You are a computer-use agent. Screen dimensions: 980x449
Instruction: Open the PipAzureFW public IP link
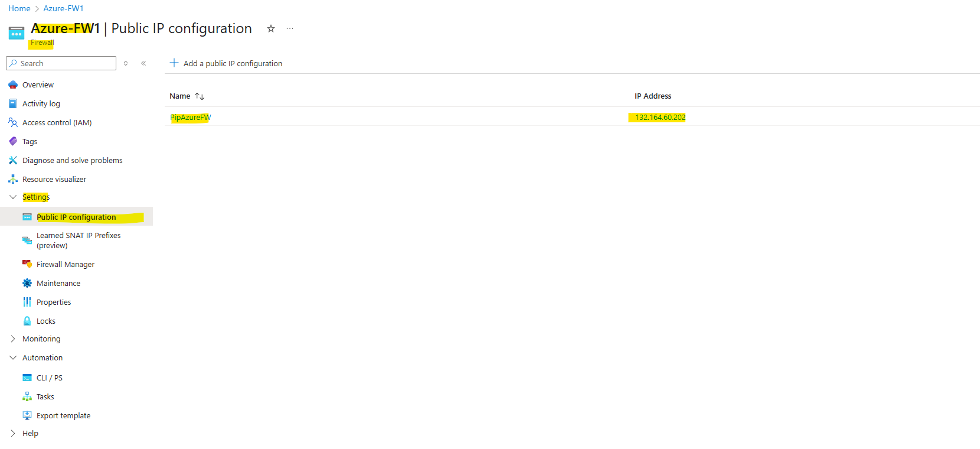click(190, 118)
